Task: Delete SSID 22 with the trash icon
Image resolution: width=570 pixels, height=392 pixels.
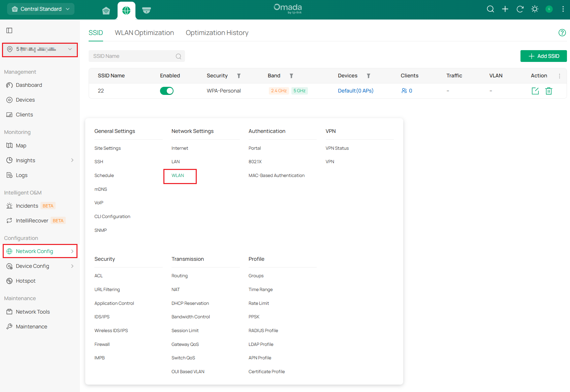Action: [549, 91]
